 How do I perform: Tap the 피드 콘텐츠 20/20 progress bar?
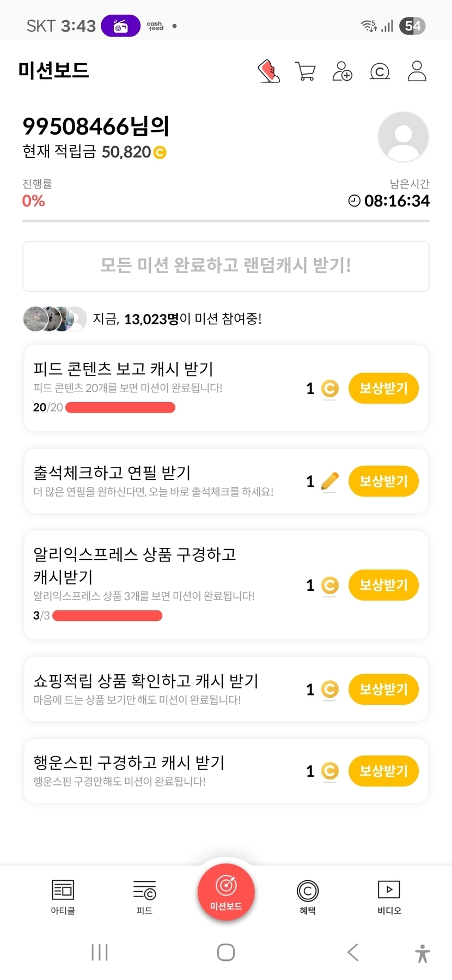(x=120, y=408)
